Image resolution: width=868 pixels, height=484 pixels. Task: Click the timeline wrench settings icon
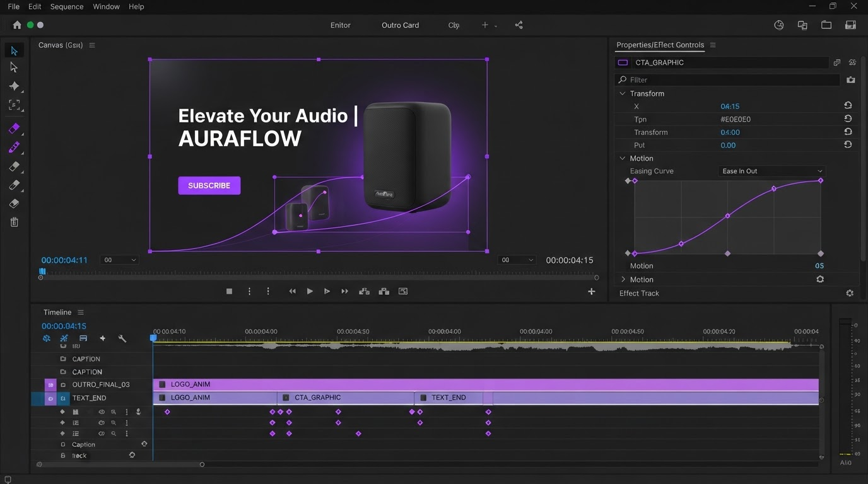pyautogui.click(x=122, y=338)
